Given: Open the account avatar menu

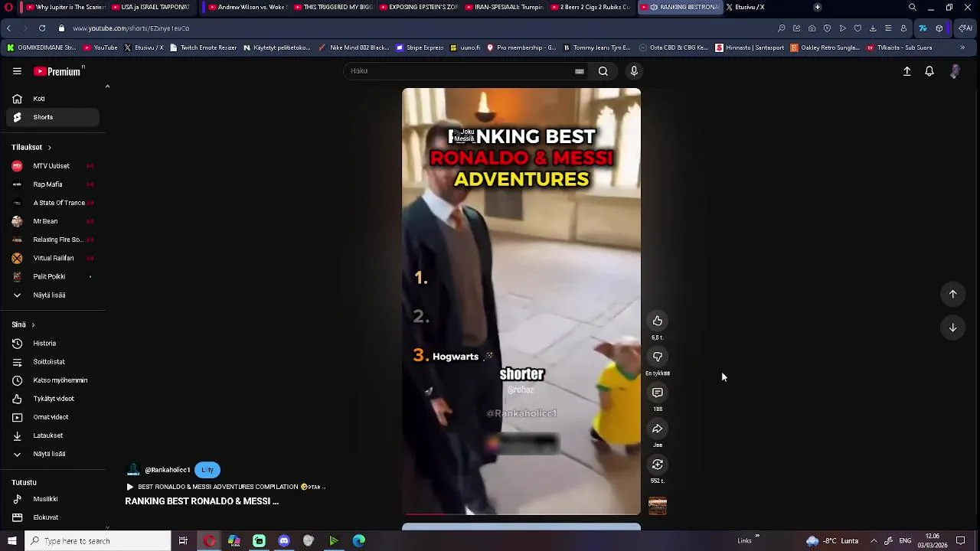Looking at the screenshot, I should pyautogui.click(x=955, y=71).
